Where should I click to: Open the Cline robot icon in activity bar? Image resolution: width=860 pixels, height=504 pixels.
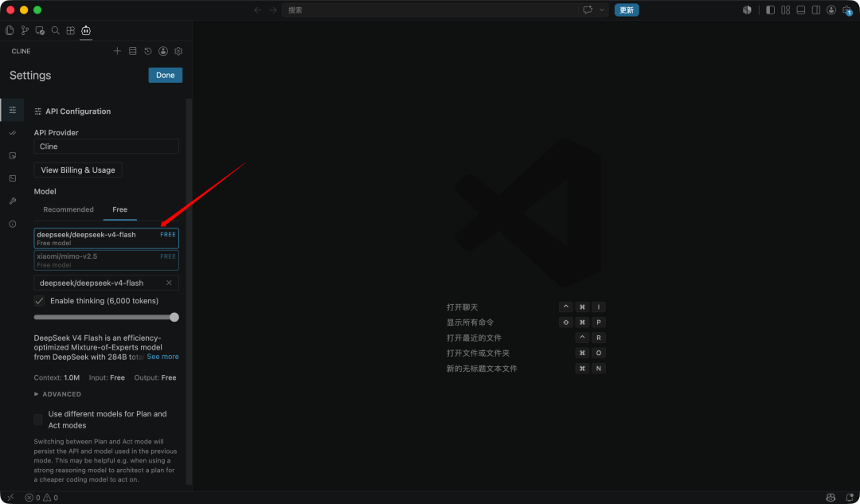pyautogui.click(x=85, y=31)
